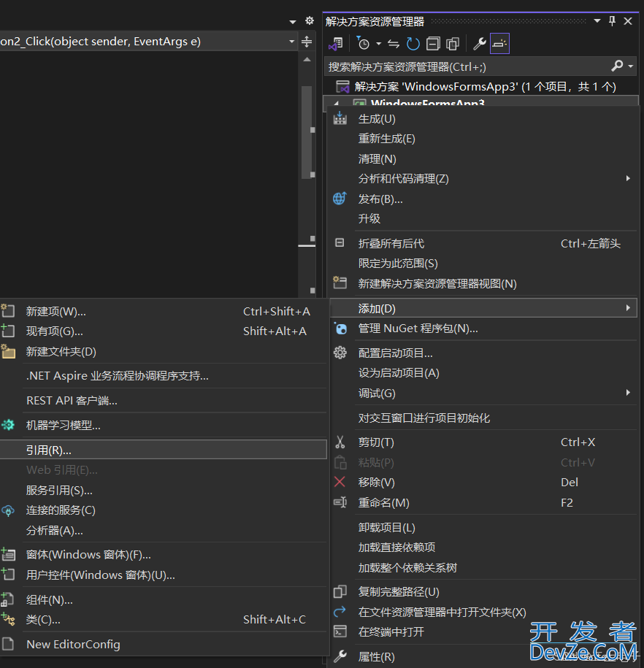Click the 升级 upgrade menu item
Viewport: 644px width, 668px height.
coord(483,218)
